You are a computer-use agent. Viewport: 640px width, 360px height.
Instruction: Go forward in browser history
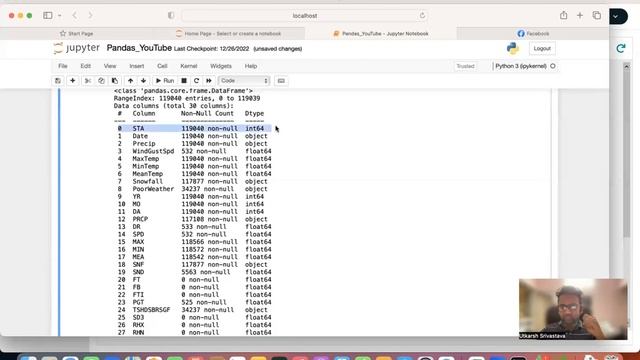click(x=90, y=16)
